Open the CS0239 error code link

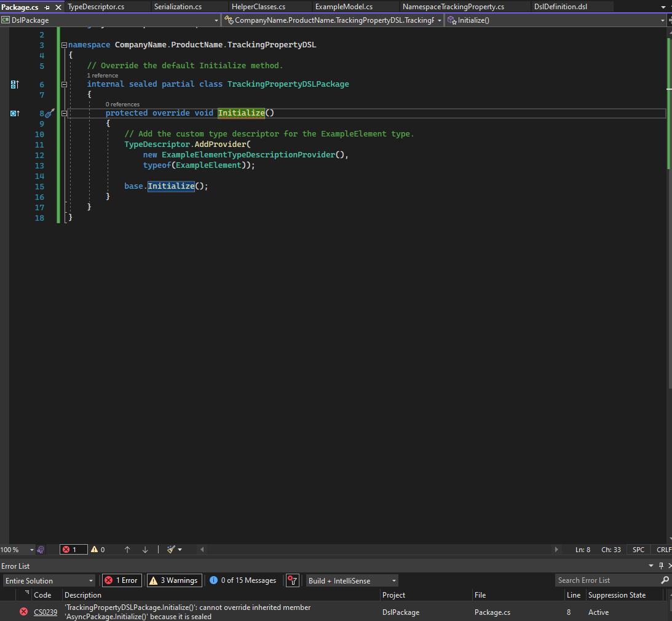pyautogui.click(x=45, y=612)
